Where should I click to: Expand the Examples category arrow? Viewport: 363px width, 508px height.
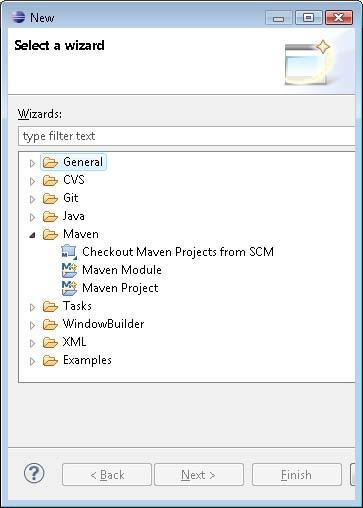pyautogui.click(x=32, y=361)
